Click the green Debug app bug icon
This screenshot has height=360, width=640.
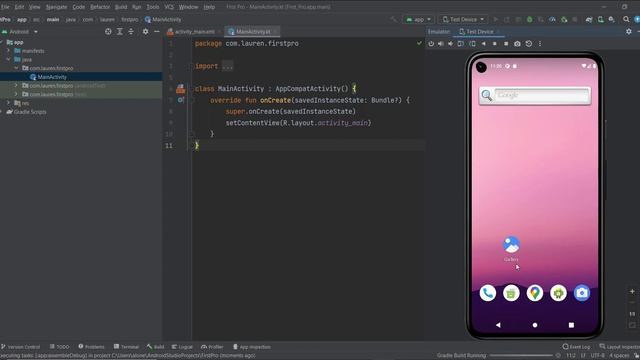click(529, 19)
